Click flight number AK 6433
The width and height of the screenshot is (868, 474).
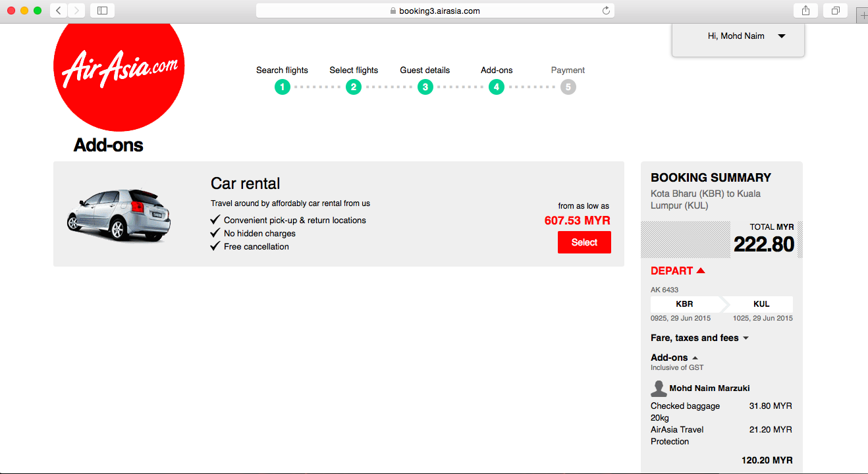tap(665, 290)
